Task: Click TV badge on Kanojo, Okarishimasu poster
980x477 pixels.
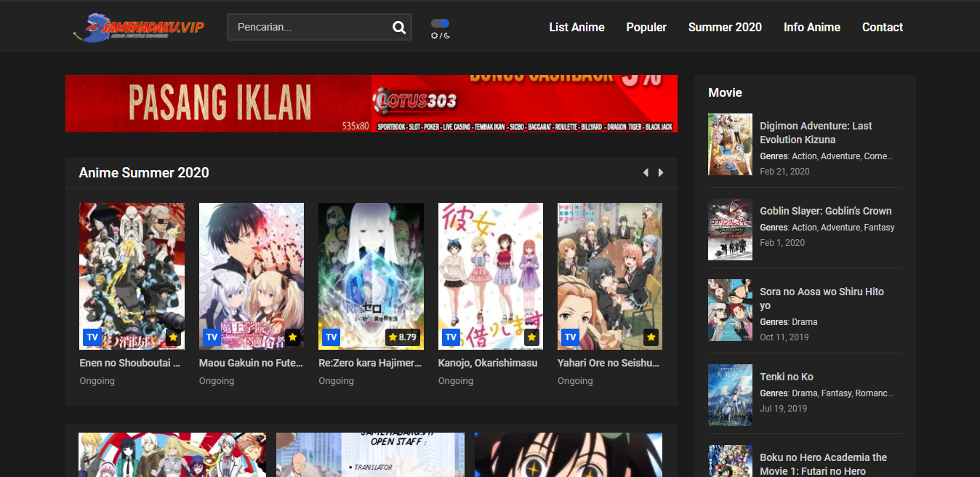Action: click(451, 337)
